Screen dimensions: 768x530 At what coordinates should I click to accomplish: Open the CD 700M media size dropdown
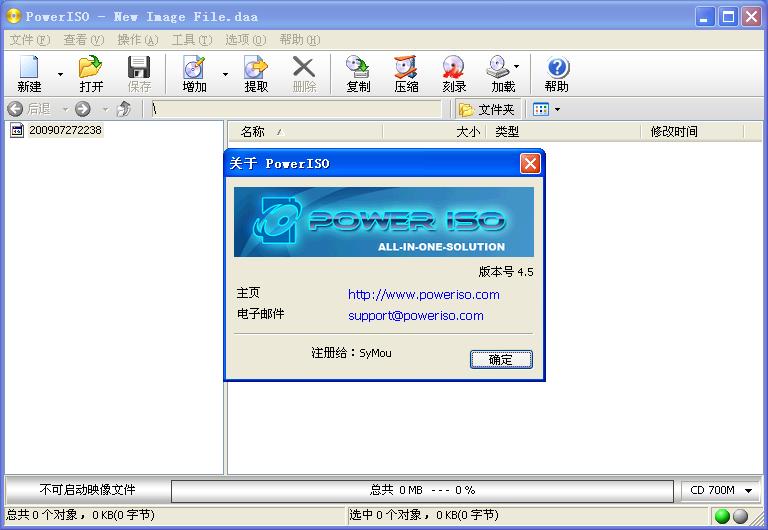720,490
